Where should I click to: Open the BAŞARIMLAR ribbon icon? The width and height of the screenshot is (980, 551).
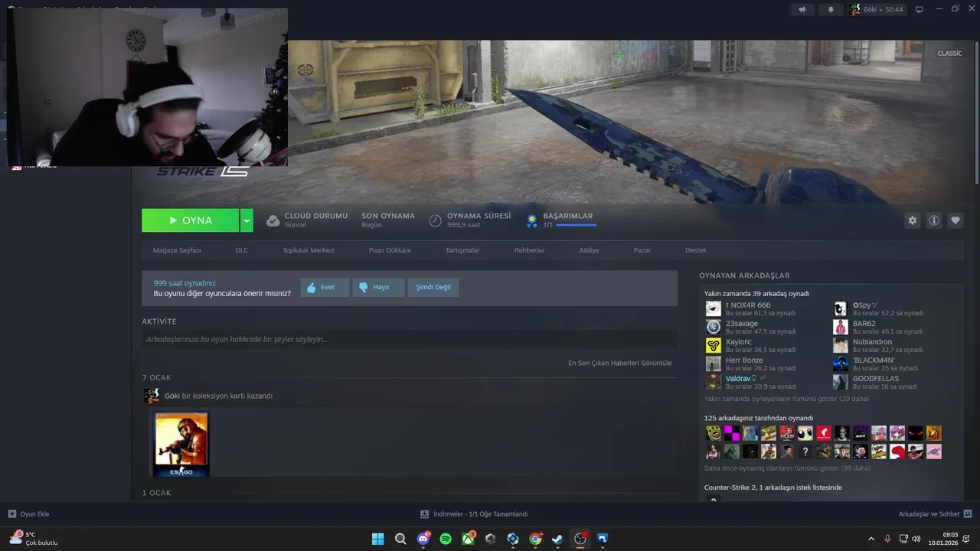pos(531,220)
